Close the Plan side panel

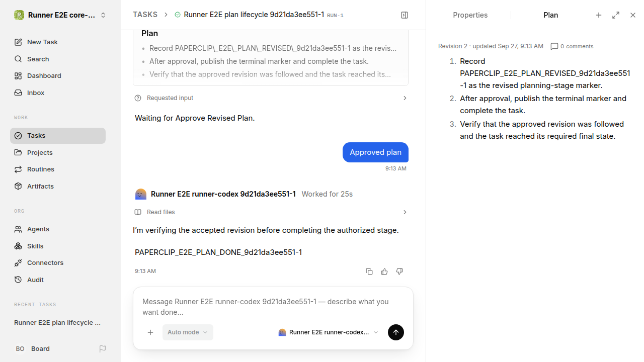(633, 15)
